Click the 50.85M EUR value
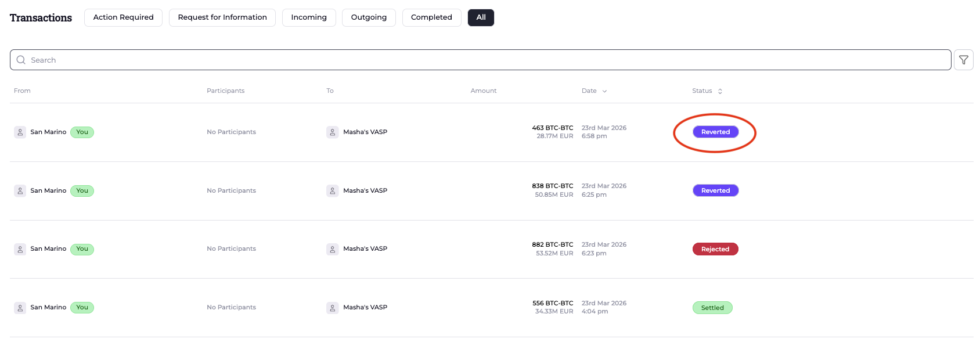The height and width of the screenshot is (339, 980). point(554,195)
